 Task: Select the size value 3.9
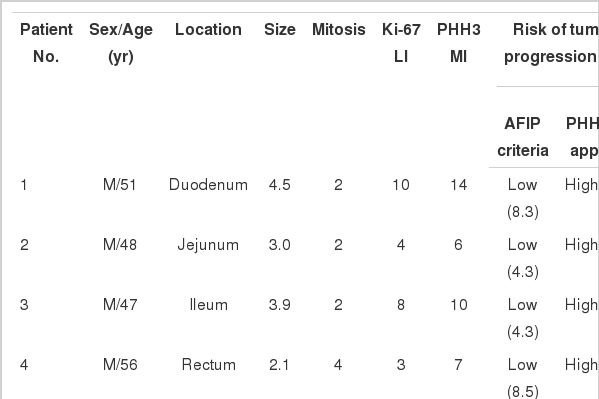tap(280, 305)
